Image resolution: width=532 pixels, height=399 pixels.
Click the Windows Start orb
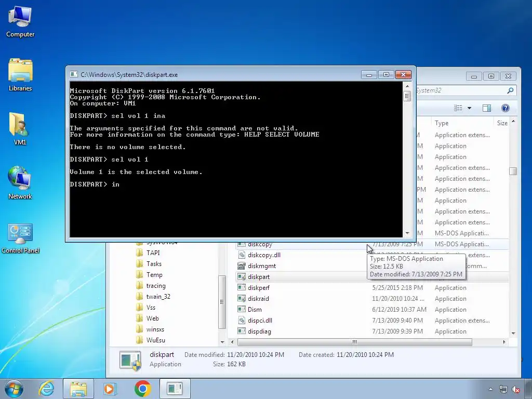(14, 389)
